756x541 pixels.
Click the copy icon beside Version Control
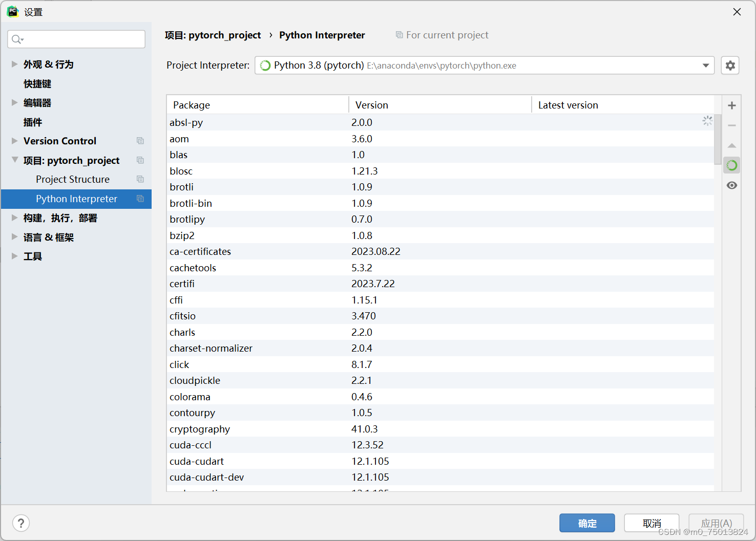pyautogui.click(x=140, y=140)
